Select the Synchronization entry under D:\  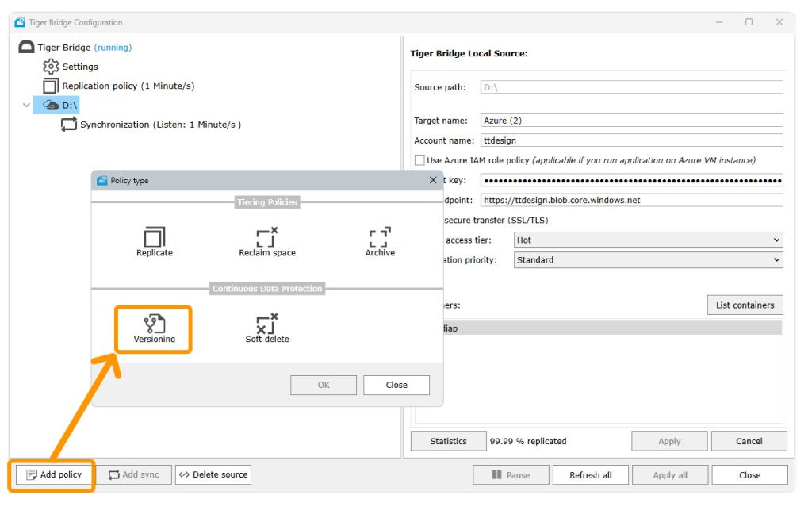tap(151, 125)
